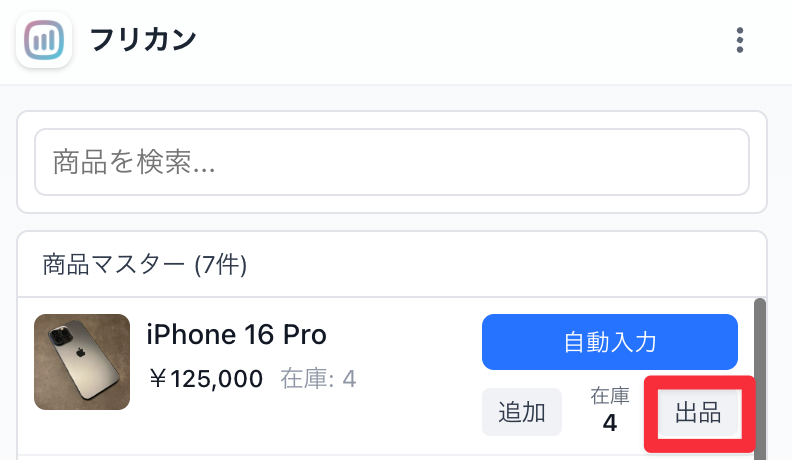796x460 pixels.
Task: Click blank space right of 商品マスター header
Action: pyautogui.click(x=500, y=264)
